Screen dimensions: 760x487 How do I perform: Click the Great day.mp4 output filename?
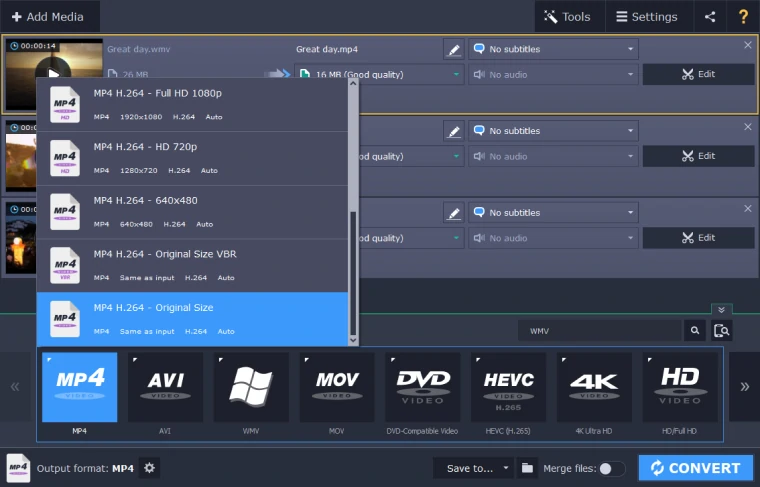[327, 49]
